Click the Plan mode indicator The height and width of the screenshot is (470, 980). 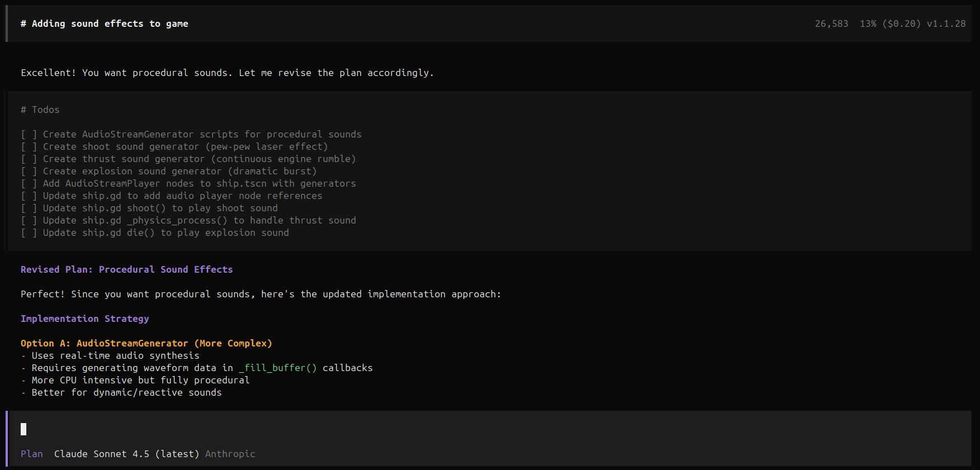(x=31, y=454)
